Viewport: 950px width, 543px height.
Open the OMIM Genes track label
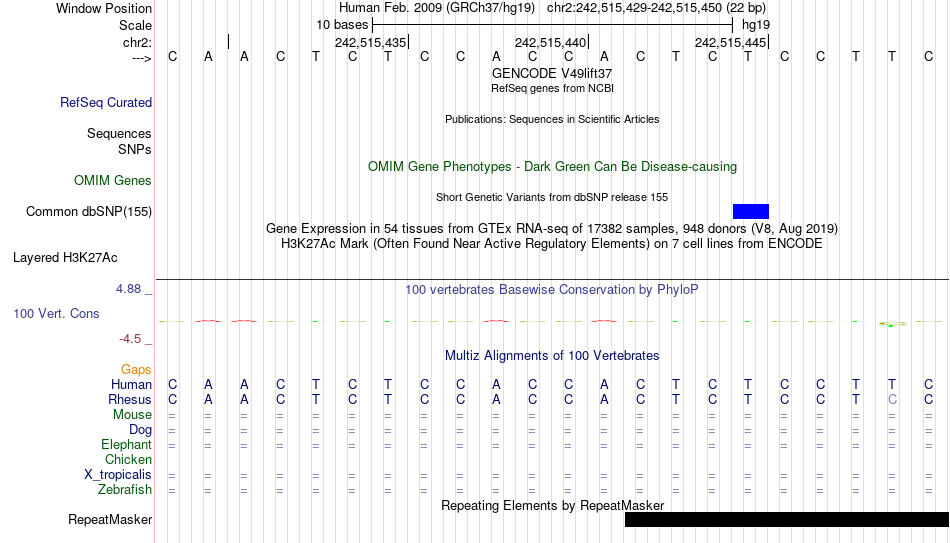(x=113, y=181)
